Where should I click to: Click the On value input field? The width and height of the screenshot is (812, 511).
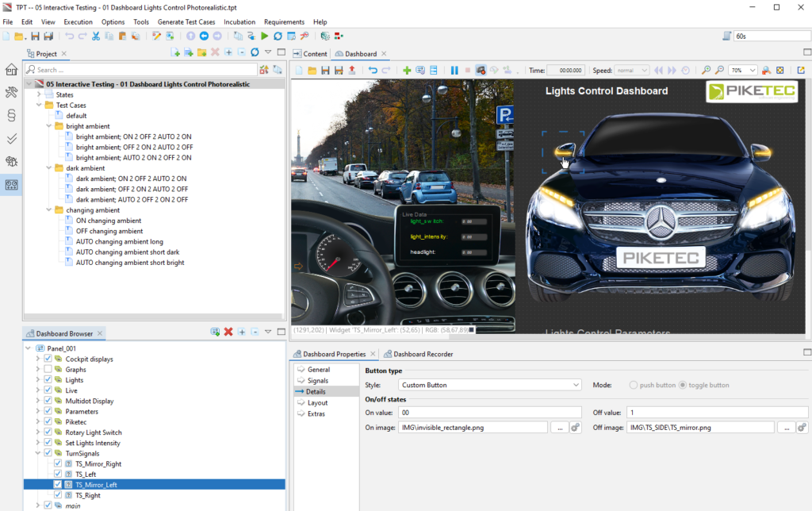[490, 413]
